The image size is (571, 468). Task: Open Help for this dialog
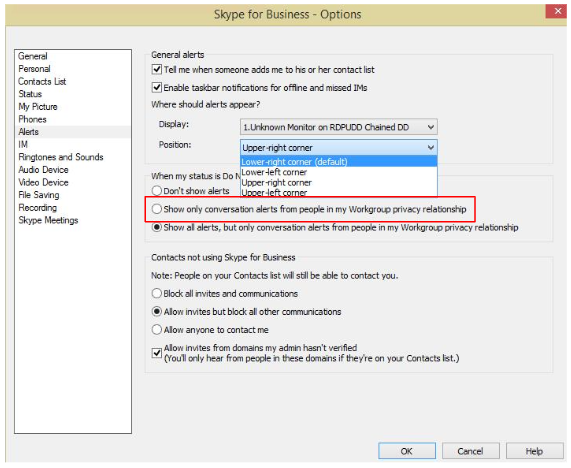coord(534,451)
